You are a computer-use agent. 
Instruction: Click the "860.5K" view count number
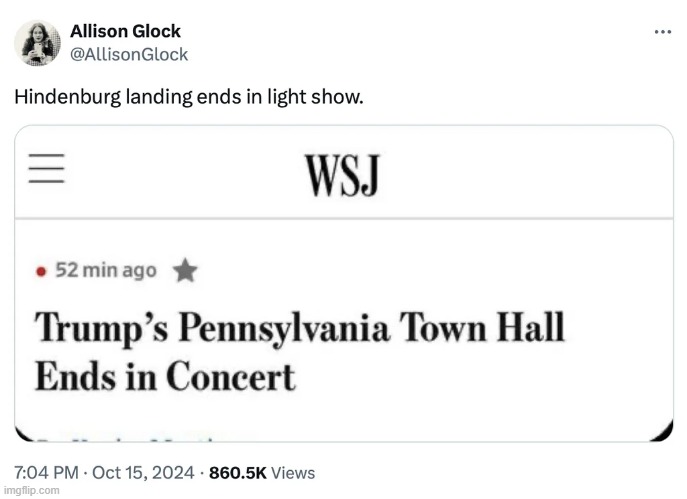point(238,473)
